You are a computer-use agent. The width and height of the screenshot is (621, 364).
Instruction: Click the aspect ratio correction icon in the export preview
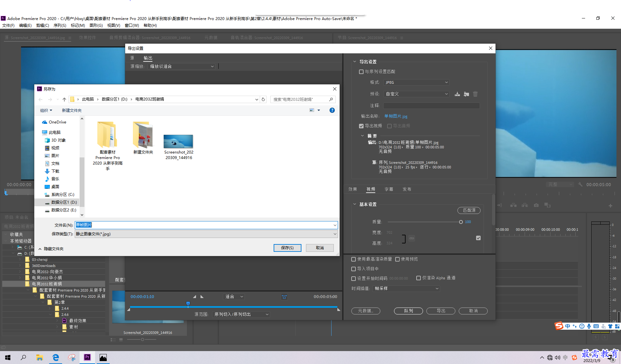pos(284,297)
